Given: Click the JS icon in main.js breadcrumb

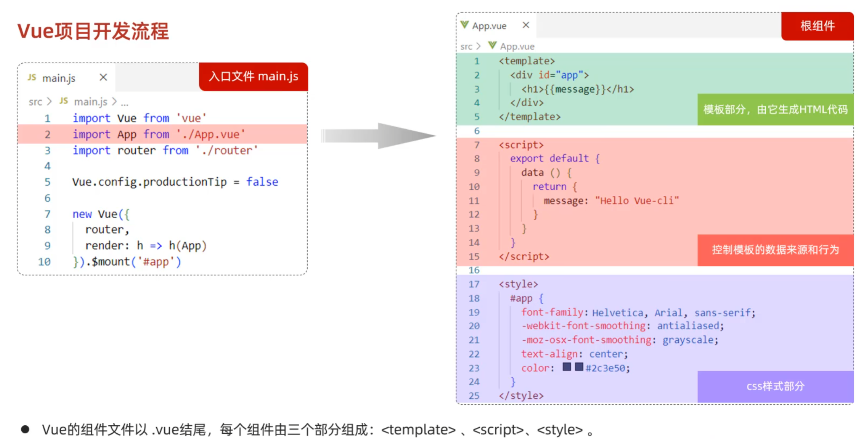Looking at the screenshot, I should [x=64, y=101].
